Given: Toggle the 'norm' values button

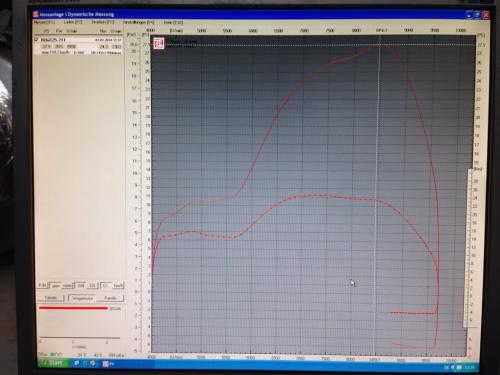Looking at the screenshot, I should click(x=67, y=286).
